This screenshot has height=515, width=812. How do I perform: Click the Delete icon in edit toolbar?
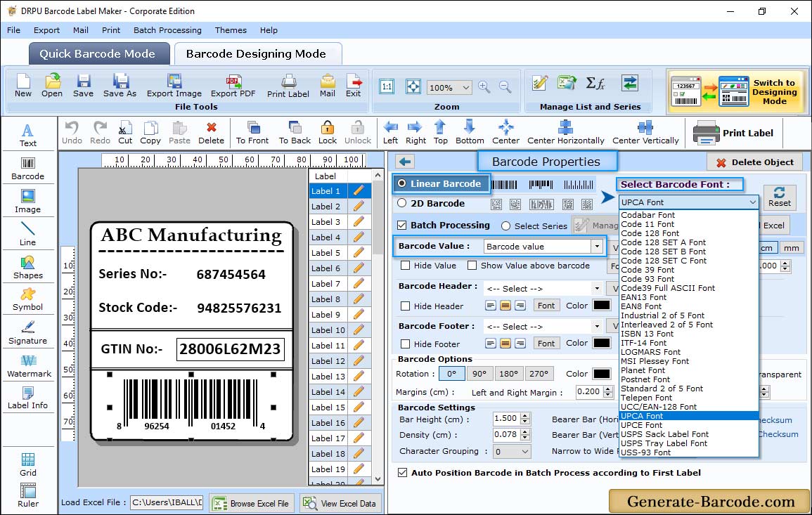(x=212, y=133)
